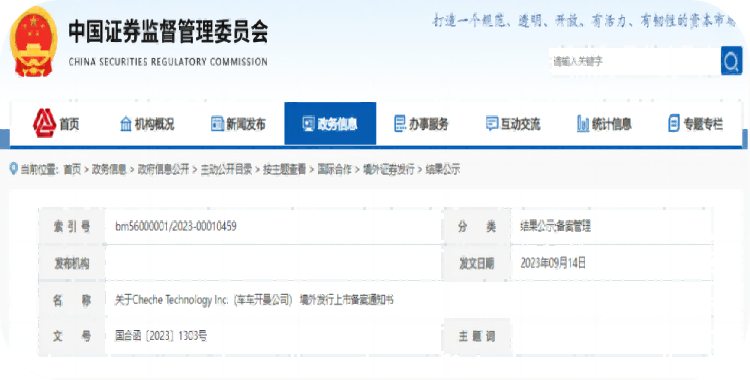Open 境外证券发行 breadcrumb link

(388, 169)
